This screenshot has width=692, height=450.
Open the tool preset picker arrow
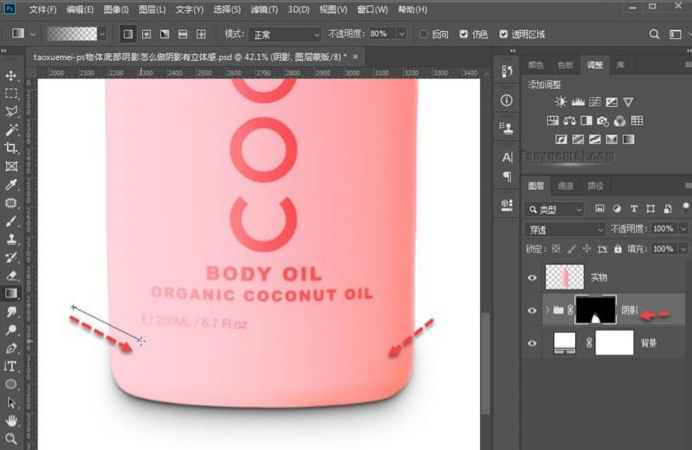coord(32,34)
